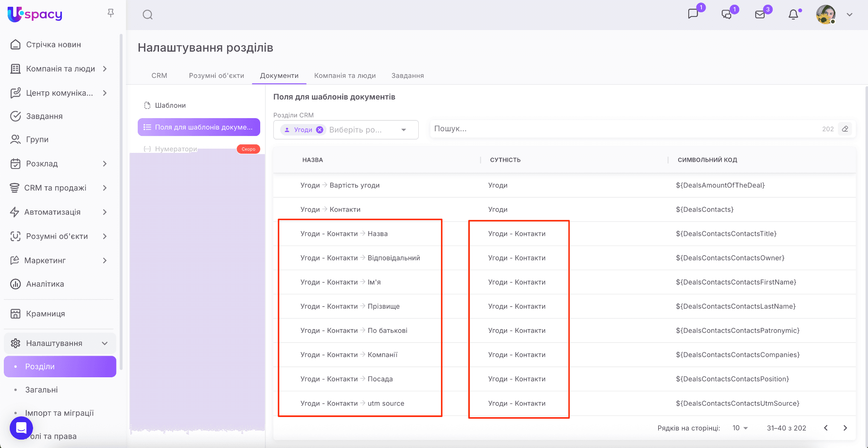Open the support chat bubble widget
868x448 pixels.
point(21,428)
